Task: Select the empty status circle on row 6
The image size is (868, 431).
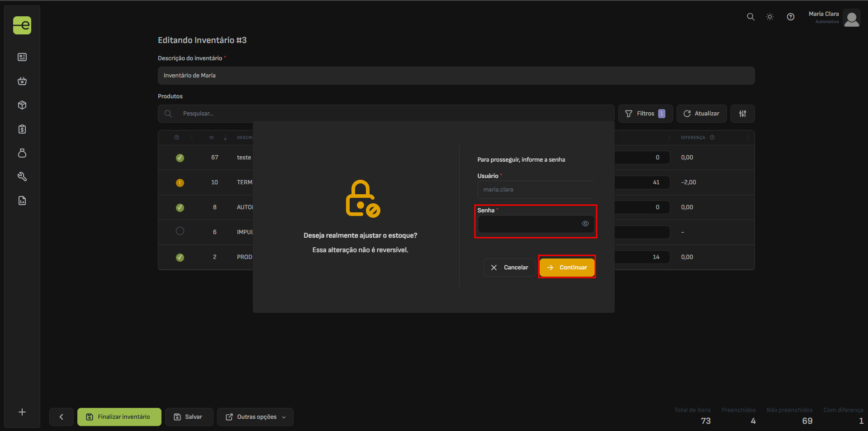Action: tap(180, 231)
